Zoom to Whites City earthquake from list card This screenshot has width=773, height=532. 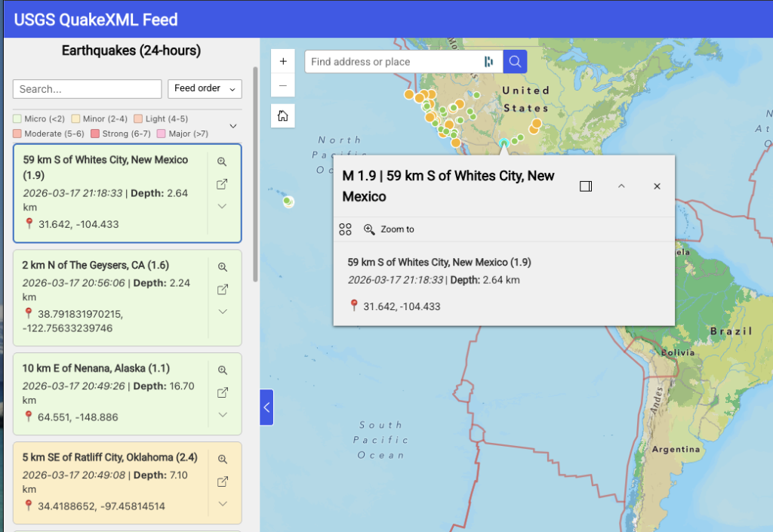223,162
